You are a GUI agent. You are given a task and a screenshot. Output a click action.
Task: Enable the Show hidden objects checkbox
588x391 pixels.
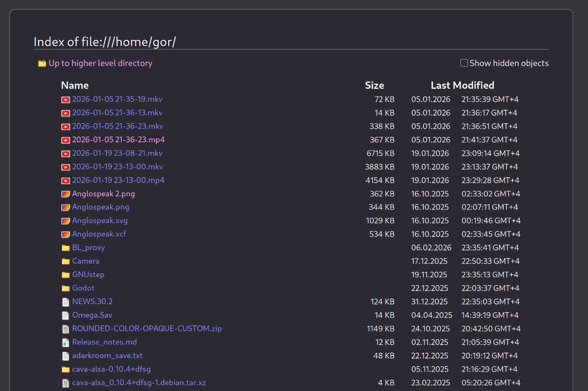point(464,63)
